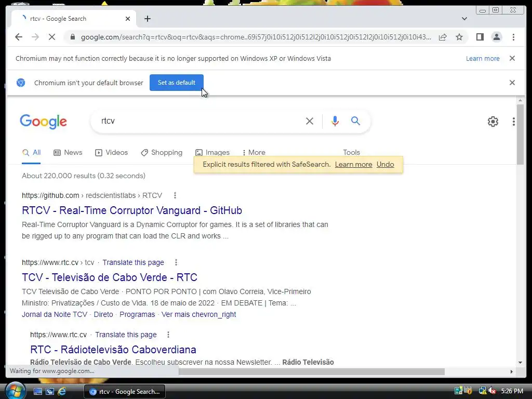Open RTCV - Real-Time Corruptor Vanguard GitHub result
Image resolution: width=532 pixels, height=399 pixels.
pyautogui.click(x=132, y=210)
